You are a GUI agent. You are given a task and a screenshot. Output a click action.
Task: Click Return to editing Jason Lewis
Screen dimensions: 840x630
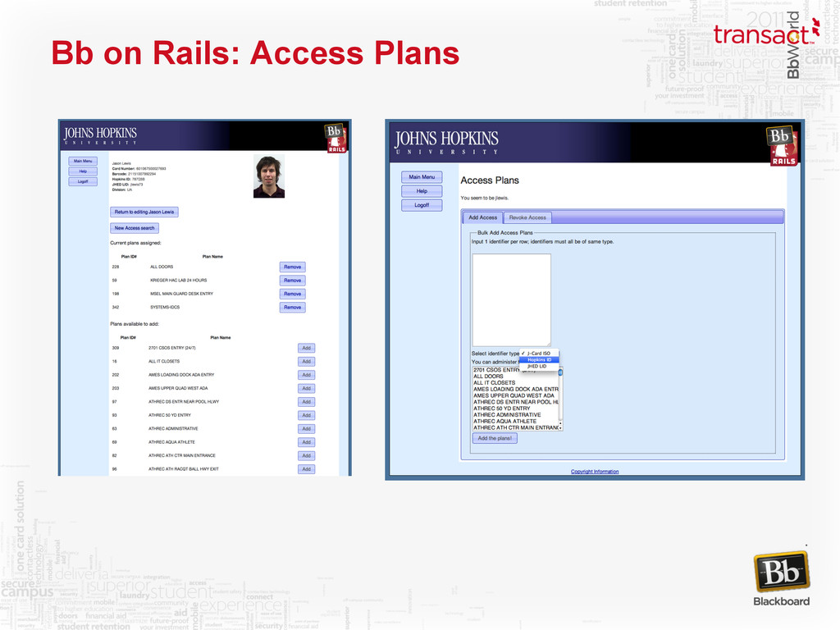tap(144, 212)
